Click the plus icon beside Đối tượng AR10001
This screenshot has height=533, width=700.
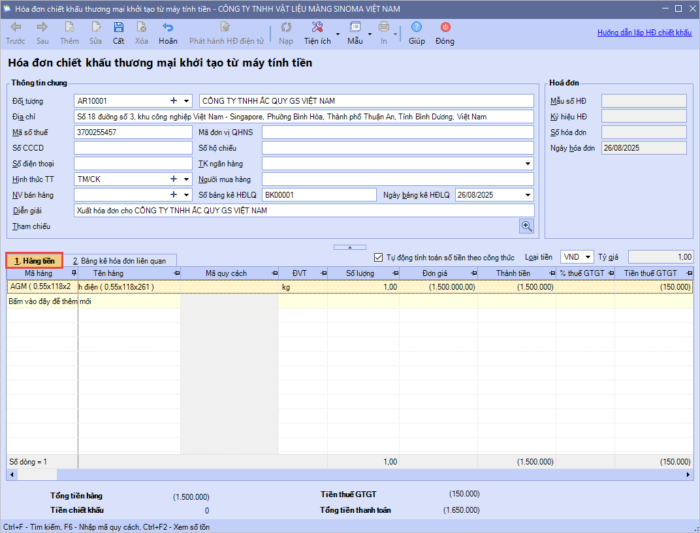(x=173, y=101)
